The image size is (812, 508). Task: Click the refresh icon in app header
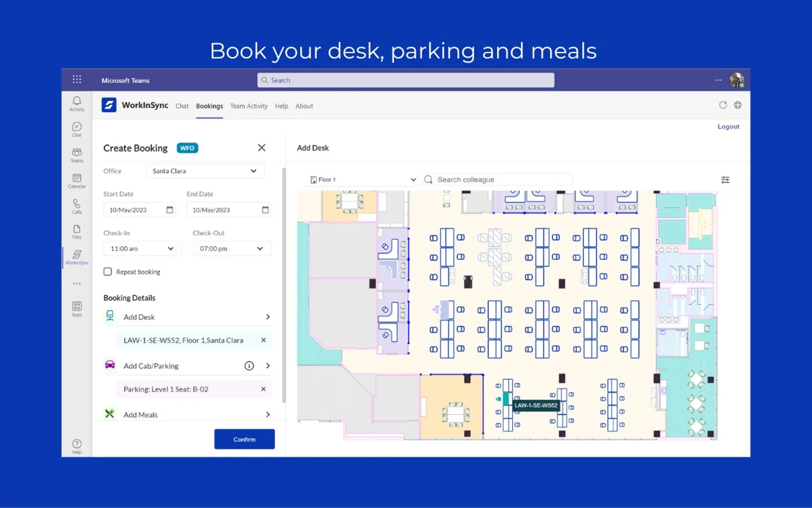click(x=723, y=105)
